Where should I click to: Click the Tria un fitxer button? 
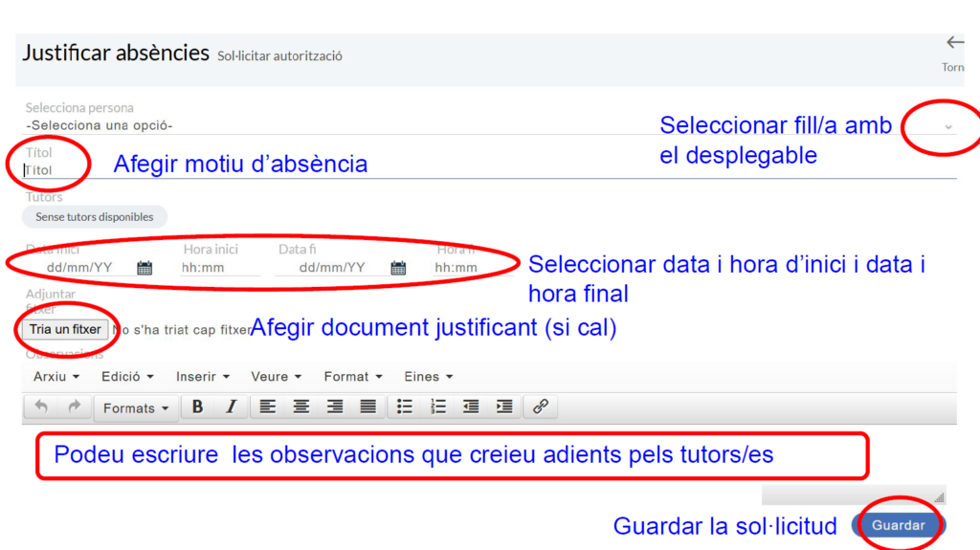point(65,329)
